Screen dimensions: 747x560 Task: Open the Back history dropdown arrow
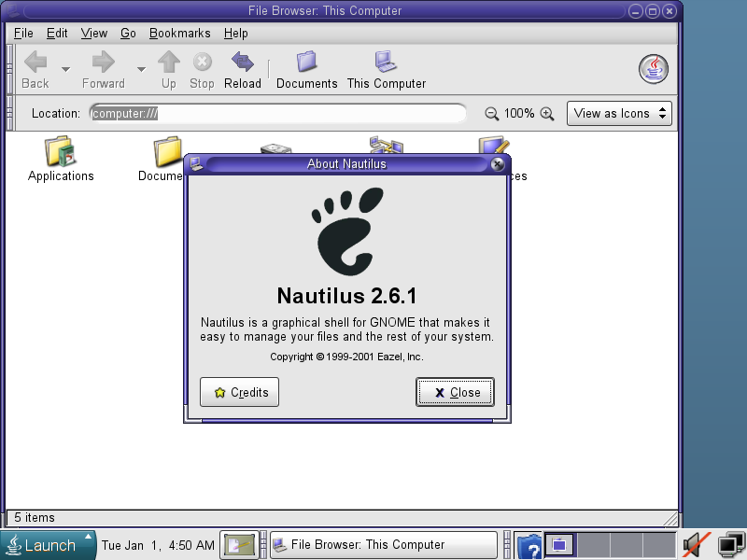(65, 69)
